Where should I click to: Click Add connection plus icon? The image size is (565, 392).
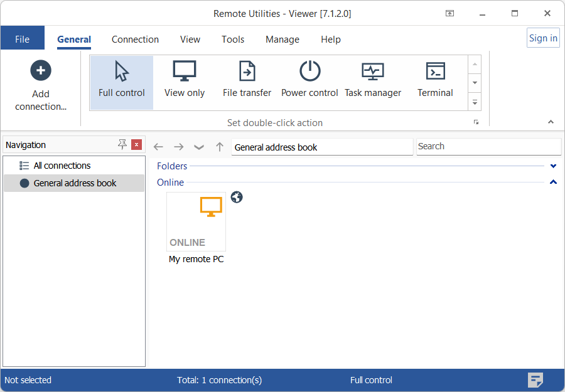[x=41, y=71]
